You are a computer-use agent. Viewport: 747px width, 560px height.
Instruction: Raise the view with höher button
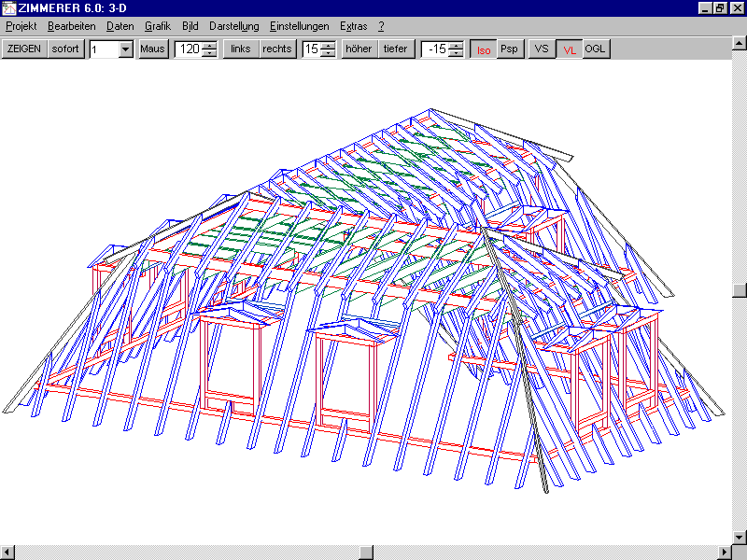359,49
